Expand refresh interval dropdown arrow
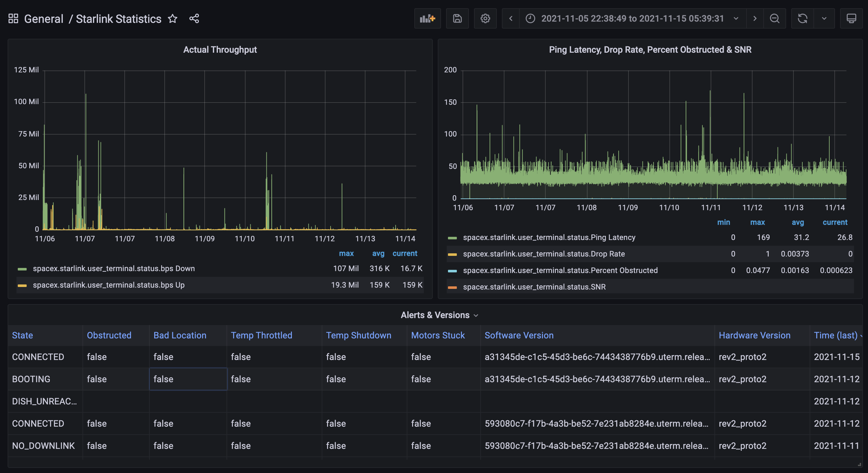This screenshot has width=868, height=473. click(x=824, y=18)
